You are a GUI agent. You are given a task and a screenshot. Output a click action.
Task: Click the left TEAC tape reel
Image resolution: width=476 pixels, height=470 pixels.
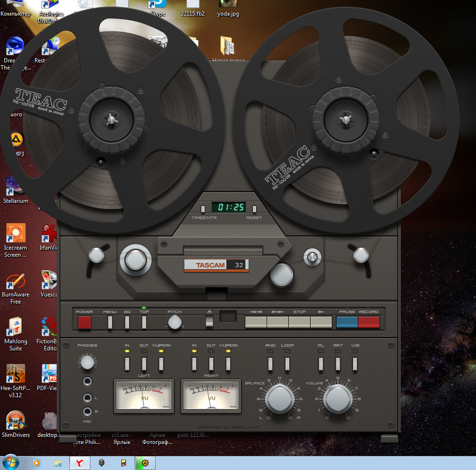tap(112, 120)
